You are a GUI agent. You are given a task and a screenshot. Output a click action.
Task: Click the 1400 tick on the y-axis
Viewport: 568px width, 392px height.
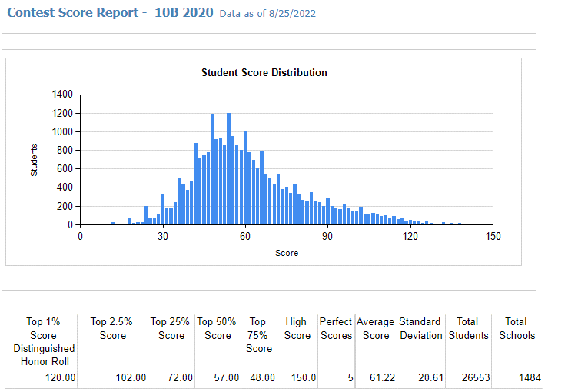coord(61,95)
